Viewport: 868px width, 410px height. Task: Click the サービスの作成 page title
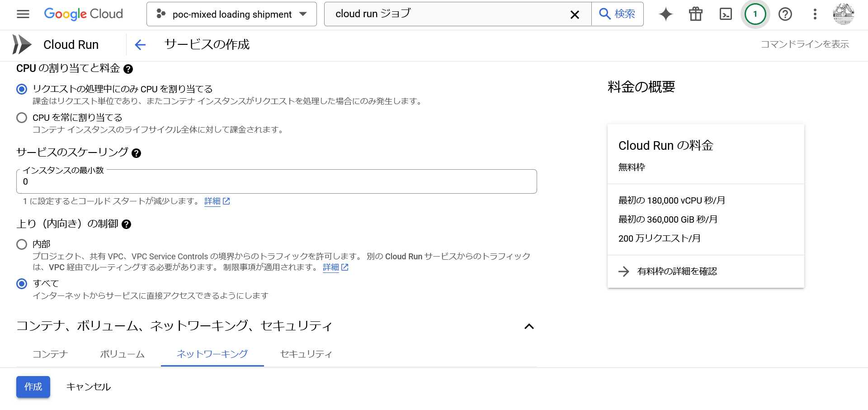pyautogui.click(x=207, y=44)
